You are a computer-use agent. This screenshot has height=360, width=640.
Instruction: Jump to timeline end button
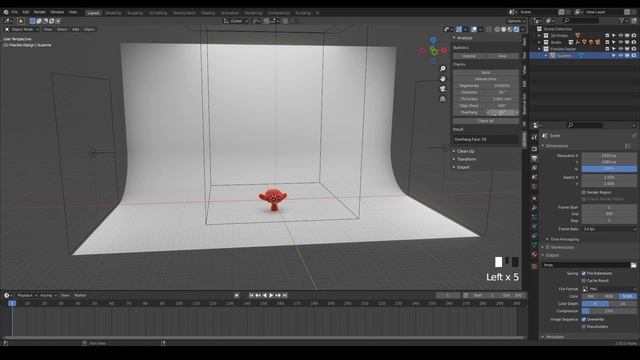pos(285,295)
